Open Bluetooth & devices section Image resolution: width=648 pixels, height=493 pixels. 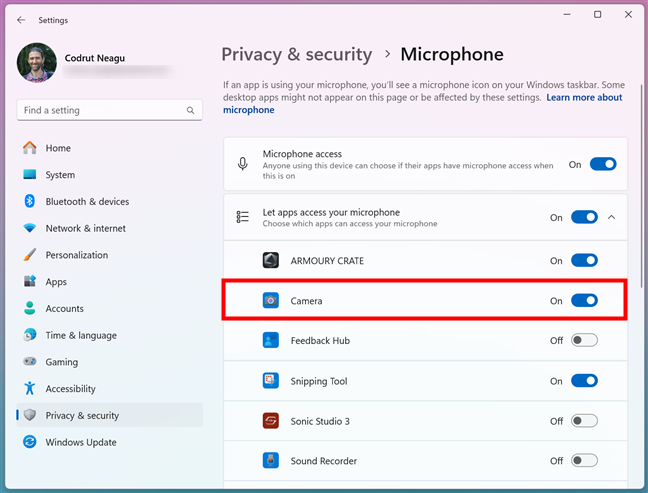click(110, 201)
